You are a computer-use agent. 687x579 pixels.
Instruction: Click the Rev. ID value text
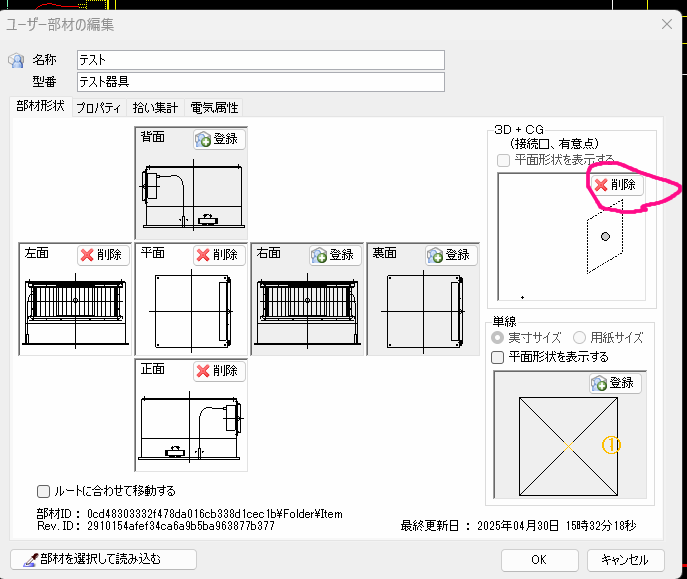[x=181, y=526]
